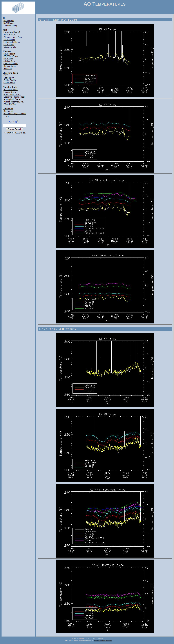This screenshot has width=174, height=644.
Task: Click the Google Search button
Action: pos(14,129)
